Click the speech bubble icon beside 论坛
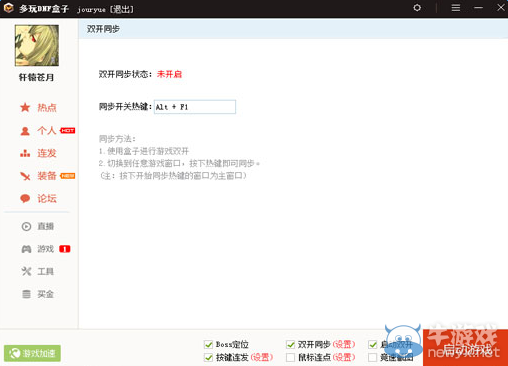This screenshot has height=366, width=508. 25,199
